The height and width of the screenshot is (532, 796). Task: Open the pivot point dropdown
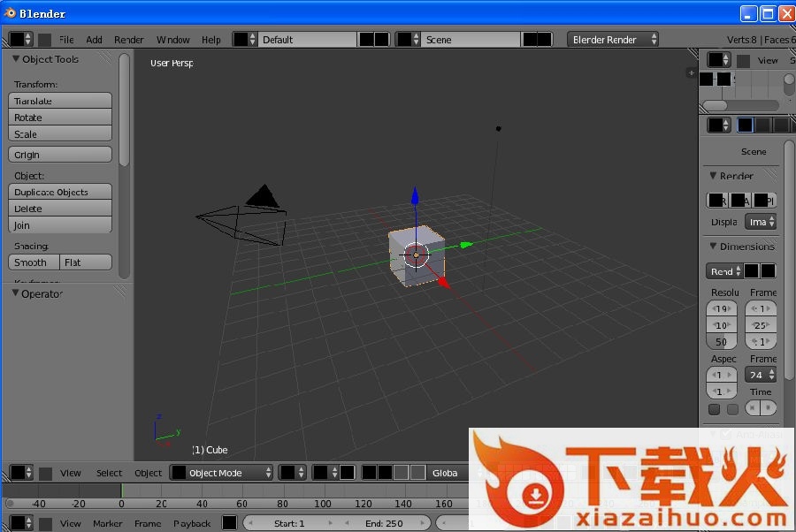[x=325, y=473]
